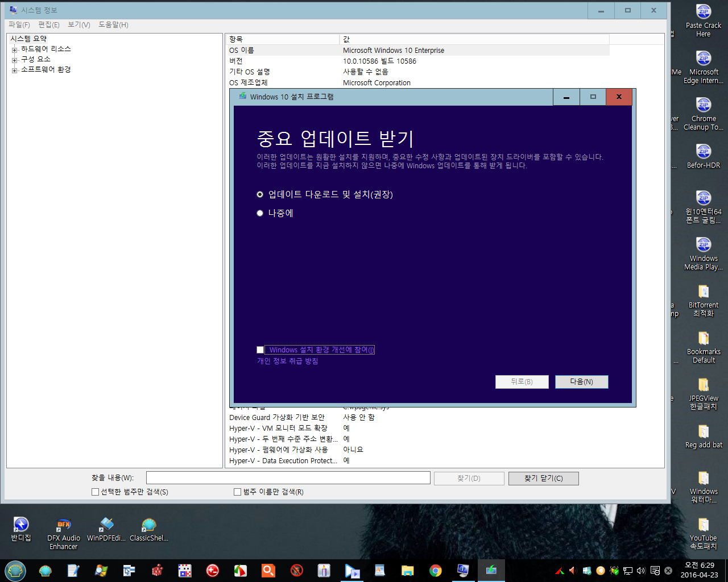
Task: Open File Explorer from the taskbar
Action: click(x=407, y=571)
